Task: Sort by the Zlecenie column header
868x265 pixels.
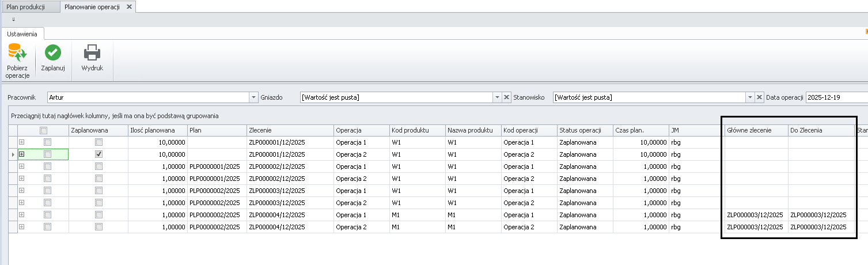Action: [x=290, y=130]
